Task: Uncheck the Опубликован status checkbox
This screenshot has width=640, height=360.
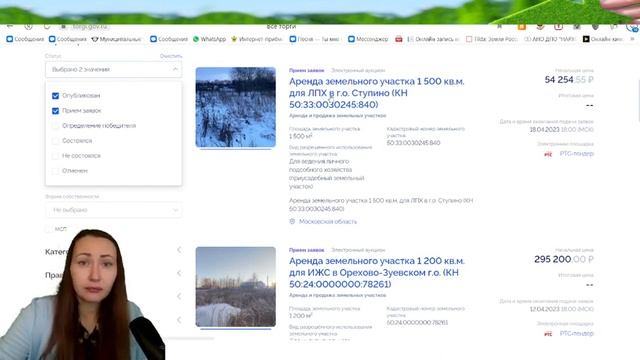Action: coord(56,96)
